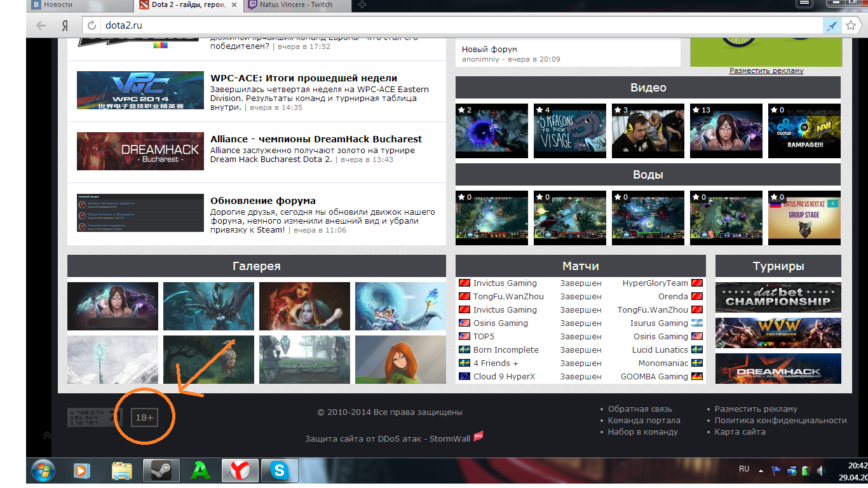Image resolution: width=868 pixels, height=488 pixels.
Task: Toggle the Turbo rocket icon in address bar
Action: click(x=832, y=26)
